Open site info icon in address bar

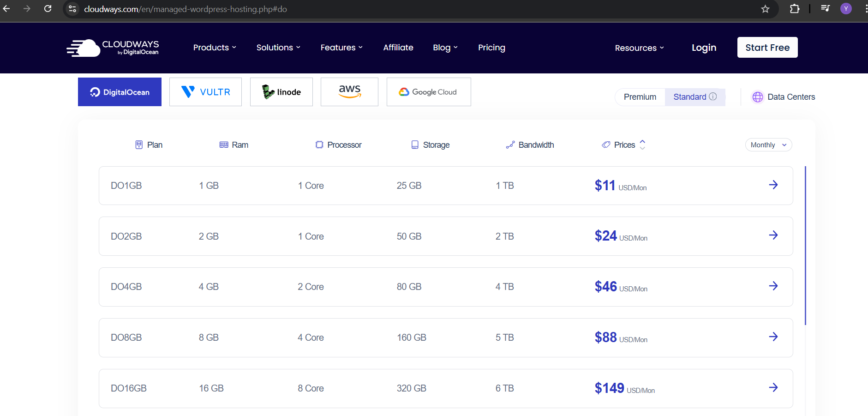coord(72,9)
